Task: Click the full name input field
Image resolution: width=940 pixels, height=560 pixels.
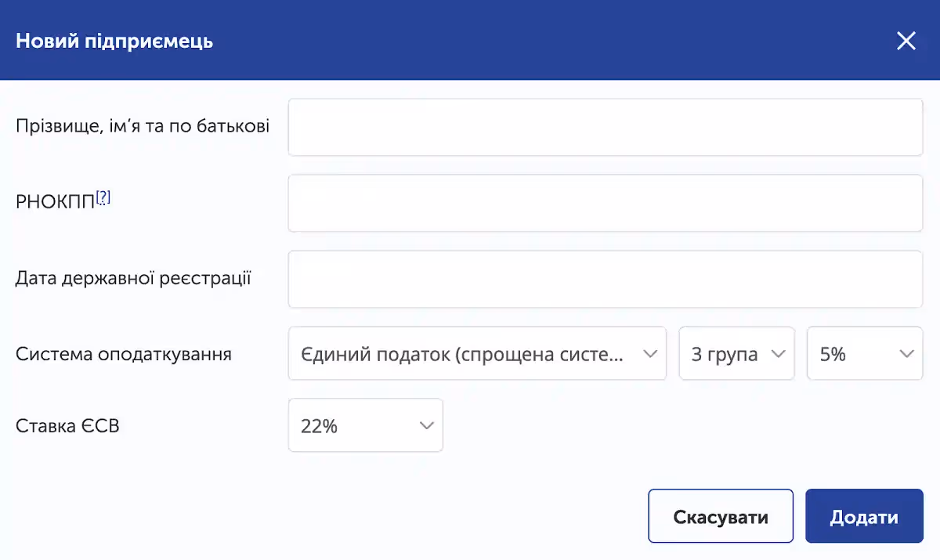Action: pos(606,127)
